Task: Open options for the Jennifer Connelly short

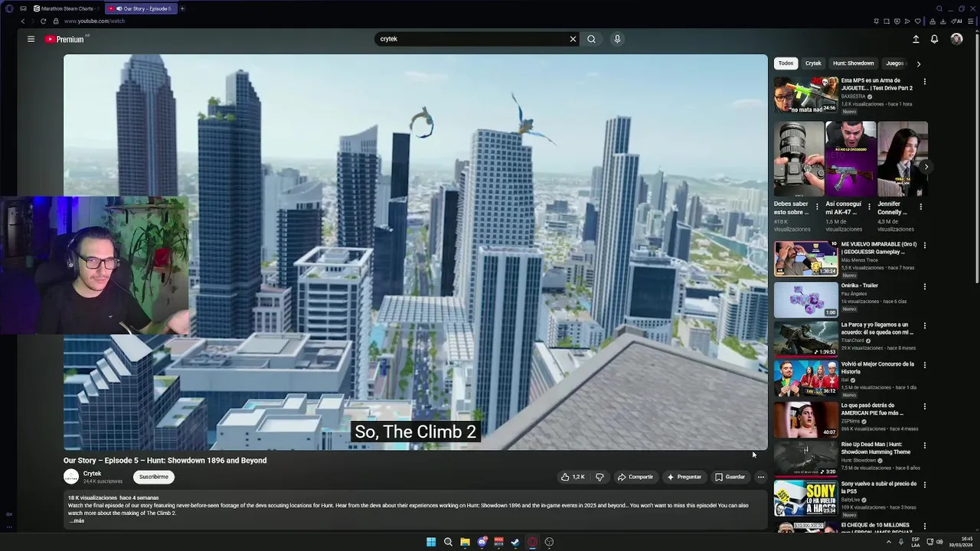Action: click(920, 207)
